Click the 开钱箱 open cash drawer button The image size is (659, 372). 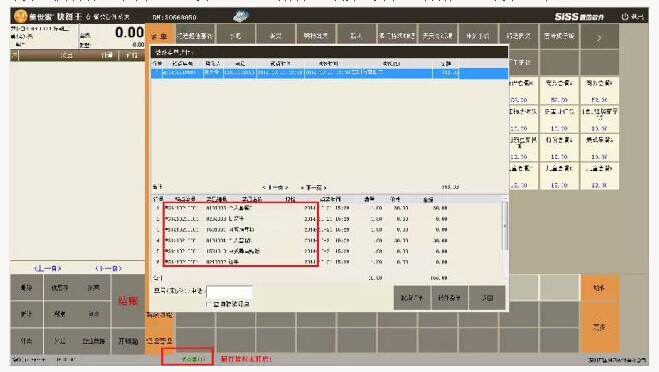pos(128,341)
